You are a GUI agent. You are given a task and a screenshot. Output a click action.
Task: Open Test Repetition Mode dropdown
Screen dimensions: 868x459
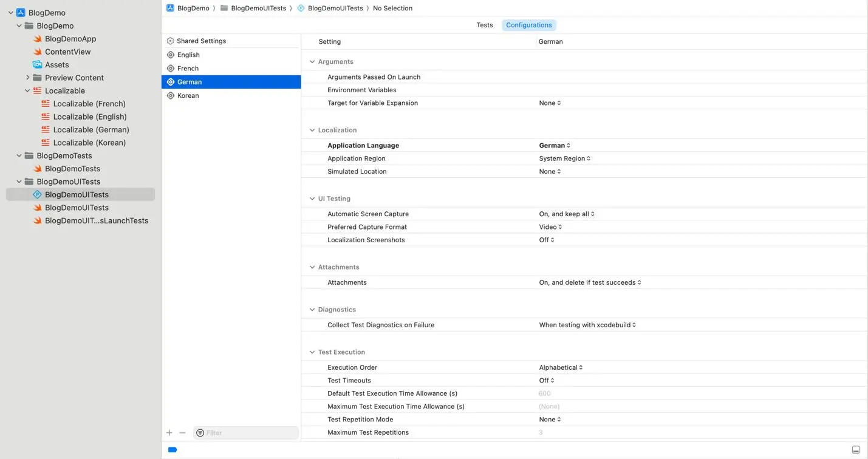click(x=550, y=420)
